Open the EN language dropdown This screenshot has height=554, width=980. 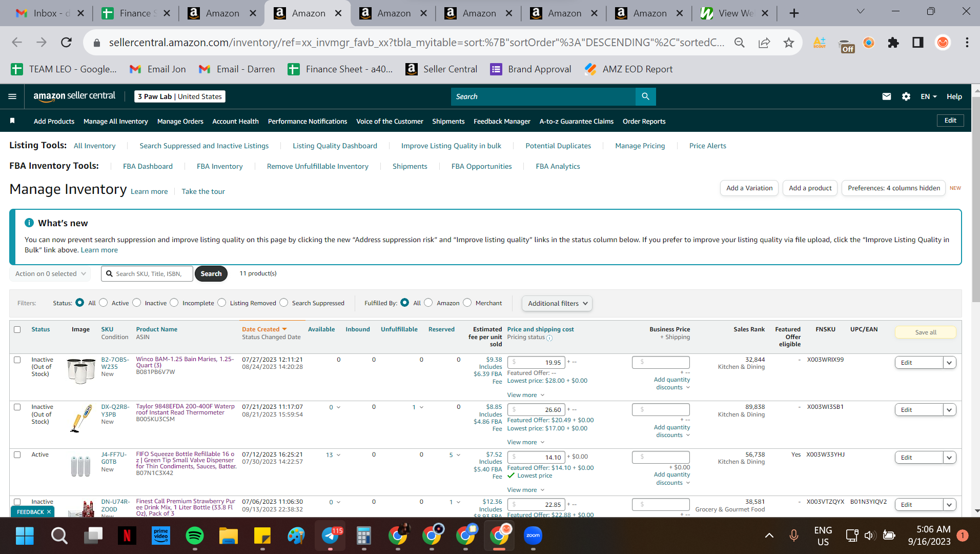click(x=929, y=96)
